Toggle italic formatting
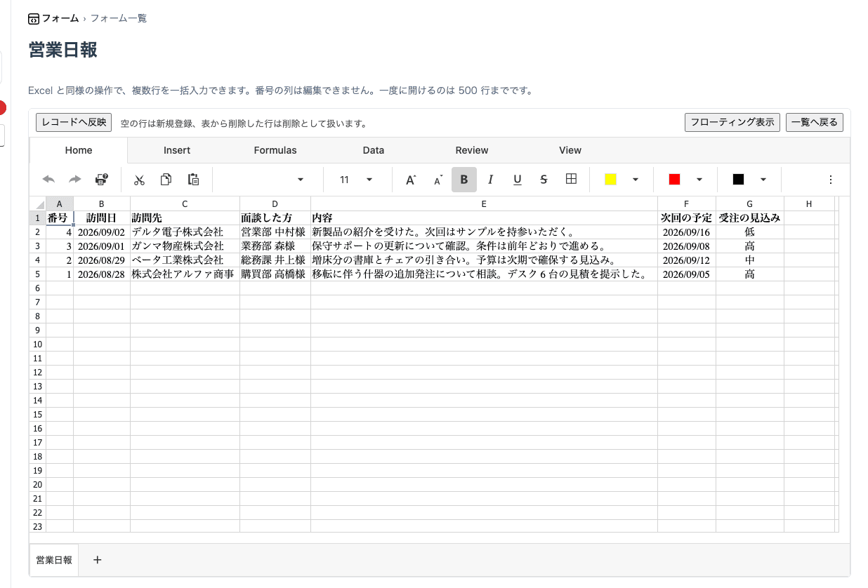 coord(490,180)
